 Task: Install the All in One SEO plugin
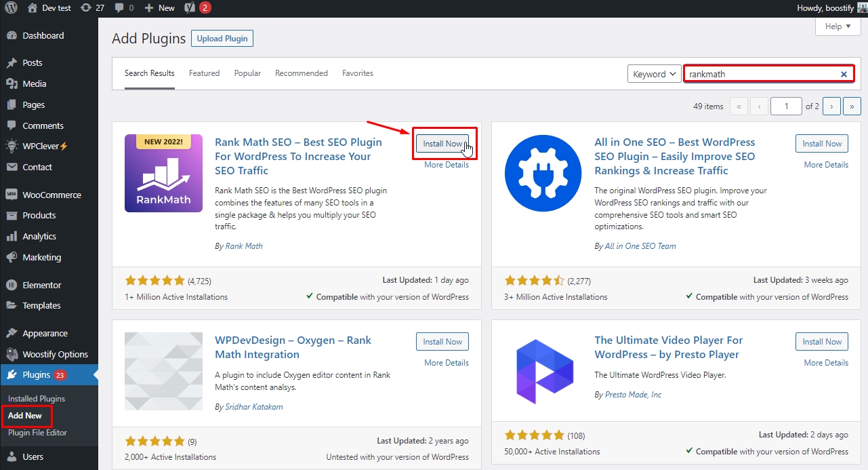[822, 144]
